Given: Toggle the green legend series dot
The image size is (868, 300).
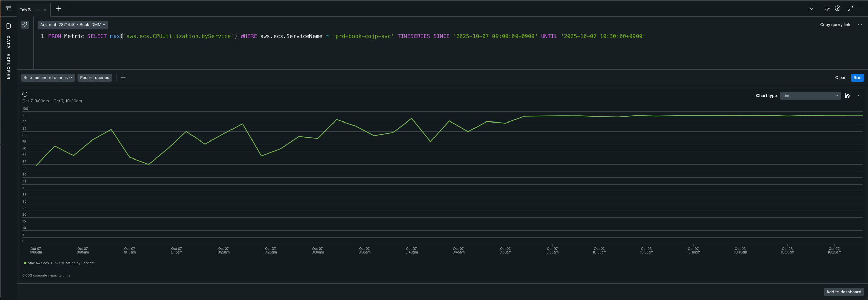Looking at the screenshot, I should pos(25,263).
